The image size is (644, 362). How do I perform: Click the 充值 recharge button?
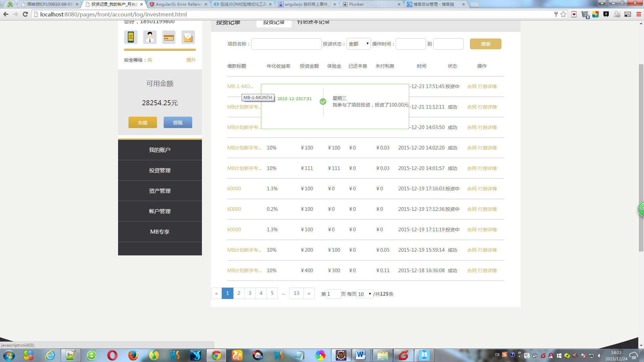143,122
